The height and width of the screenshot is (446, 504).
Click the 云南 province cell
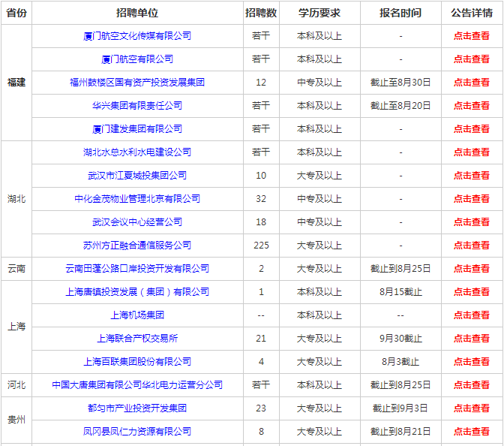(16, 269)
